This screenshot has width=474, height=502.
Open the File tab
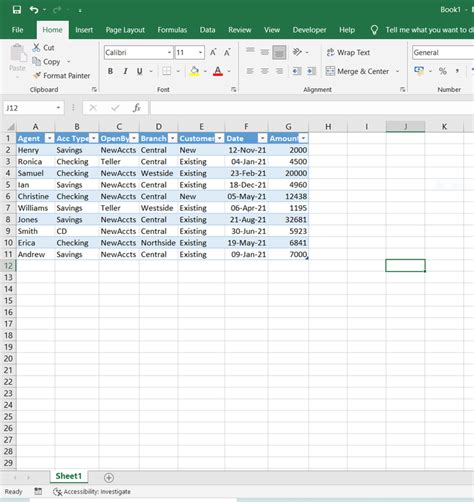pyautogui.click(x=17, y=30)
